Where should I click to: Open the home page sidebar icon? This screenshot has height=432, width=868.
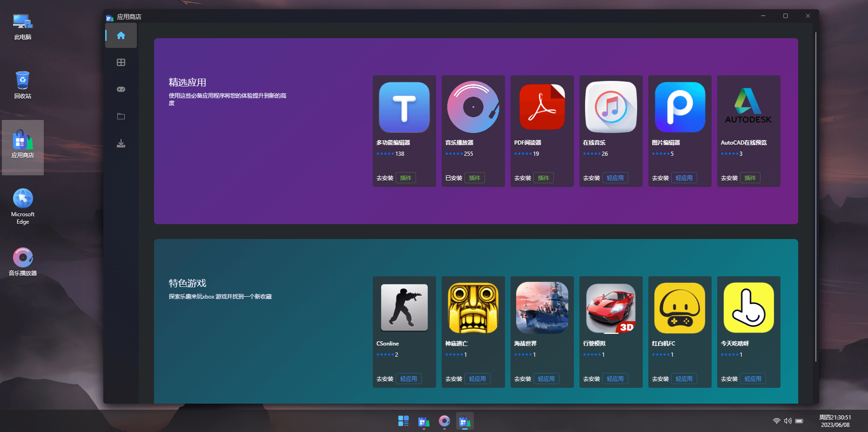coord(121,36)
